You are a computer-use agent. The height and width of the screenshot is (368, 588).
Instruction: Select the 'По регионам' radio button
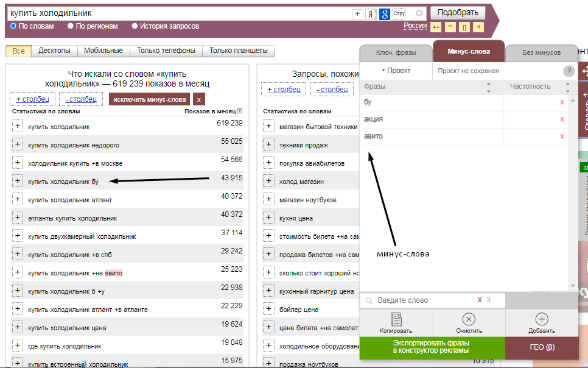point(71,26)
